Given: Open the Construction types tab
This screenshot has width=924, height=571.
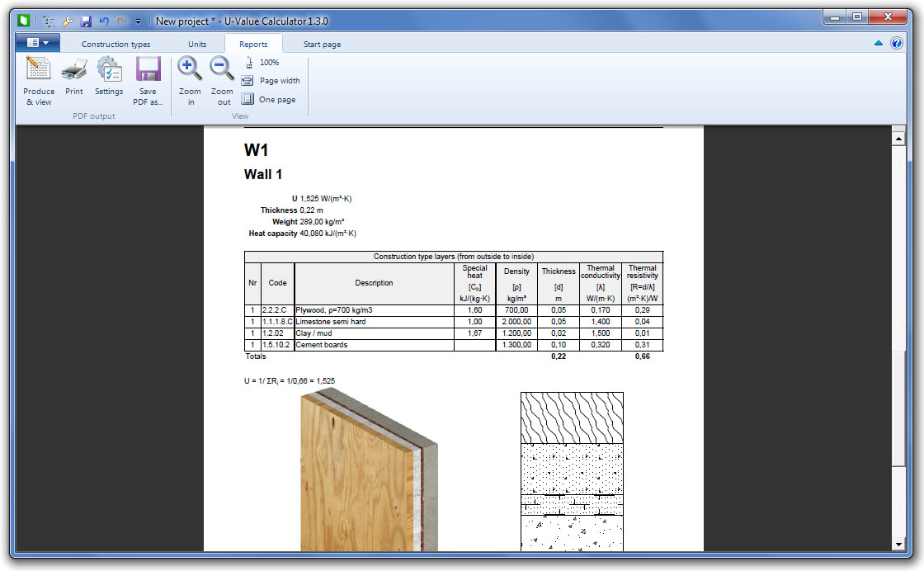Looking at the screenshot, I should point(115,45).
